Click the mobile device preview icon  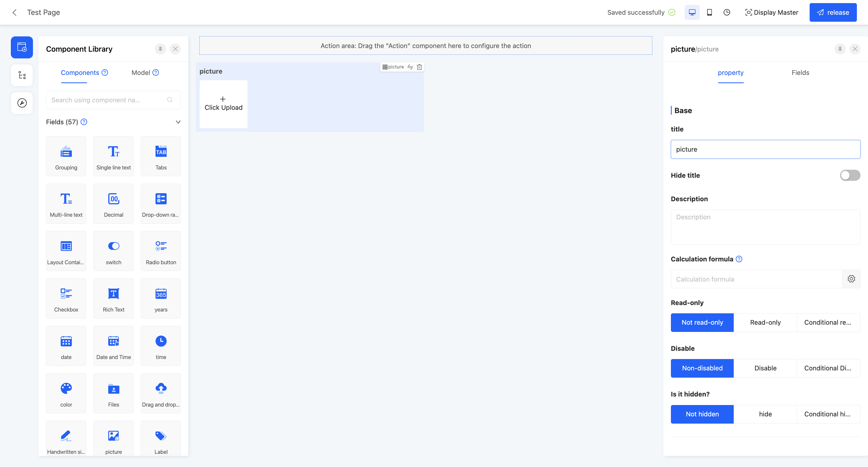click(x=709, y=12)
